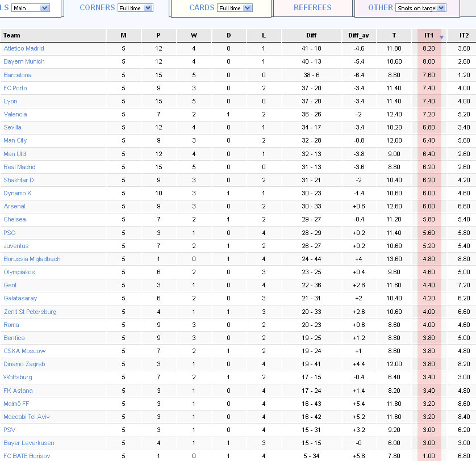Open the Shakhtar D team link
Screen dimensions: 476x461
(x=19, y=180)
